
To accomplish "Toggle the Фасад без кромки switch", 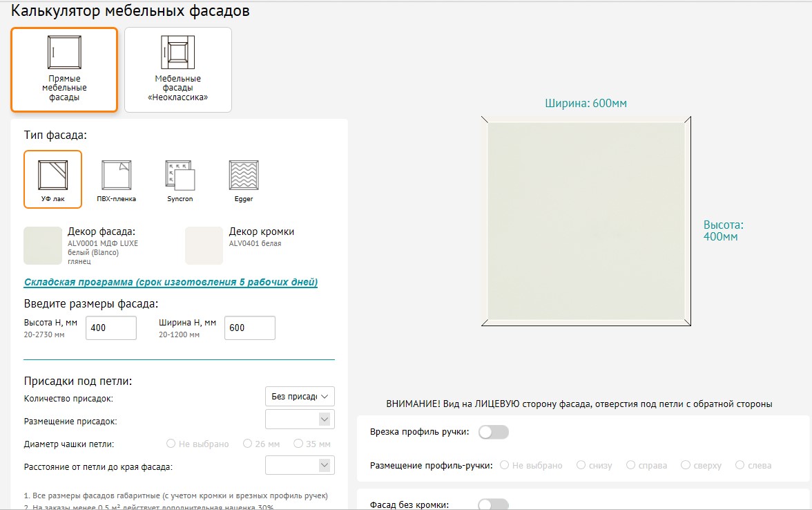I will coord(493,504).
